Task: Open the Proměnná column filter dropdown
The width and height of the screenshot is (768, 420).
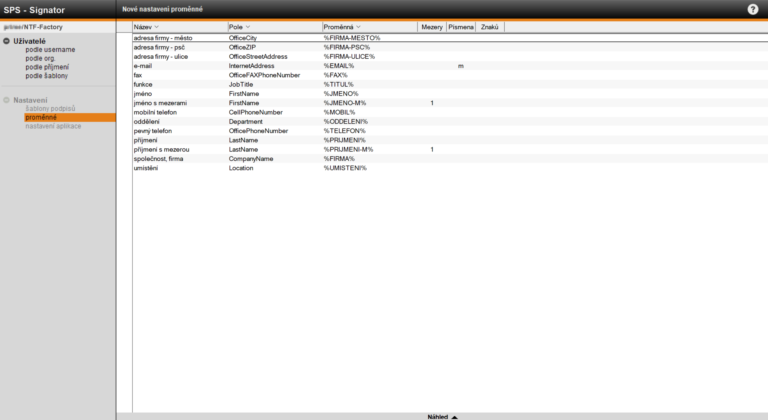Action: 358,26
